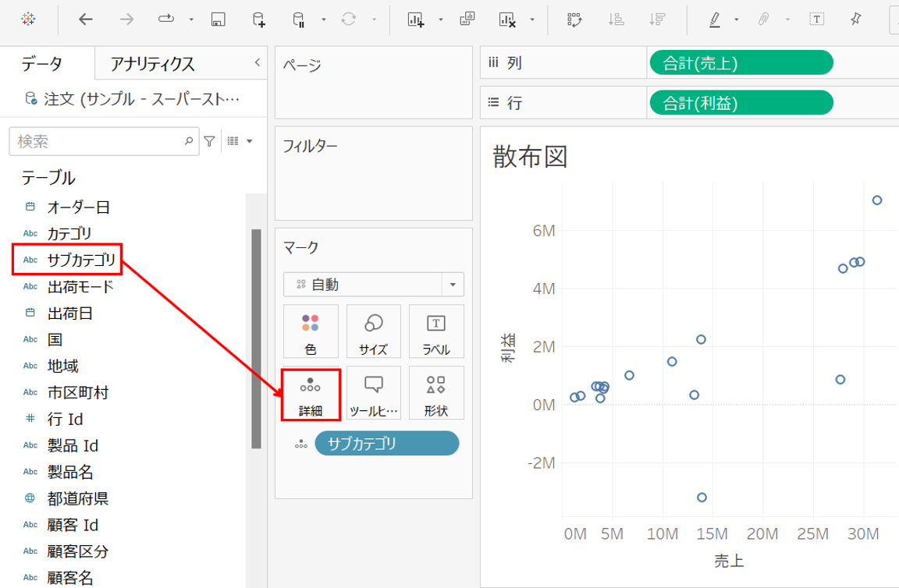899x588 pixels.
Task: Click the filter fields funnel icon
Action: 209,141
